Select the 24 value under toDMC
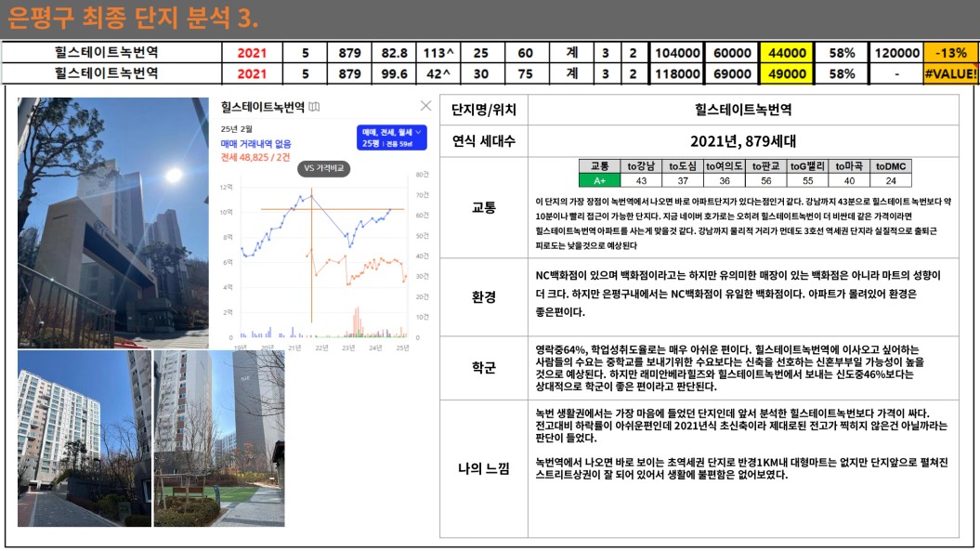The height and width of the screenshot is (551, 980). pyautogui.click(x=891, y=181)
